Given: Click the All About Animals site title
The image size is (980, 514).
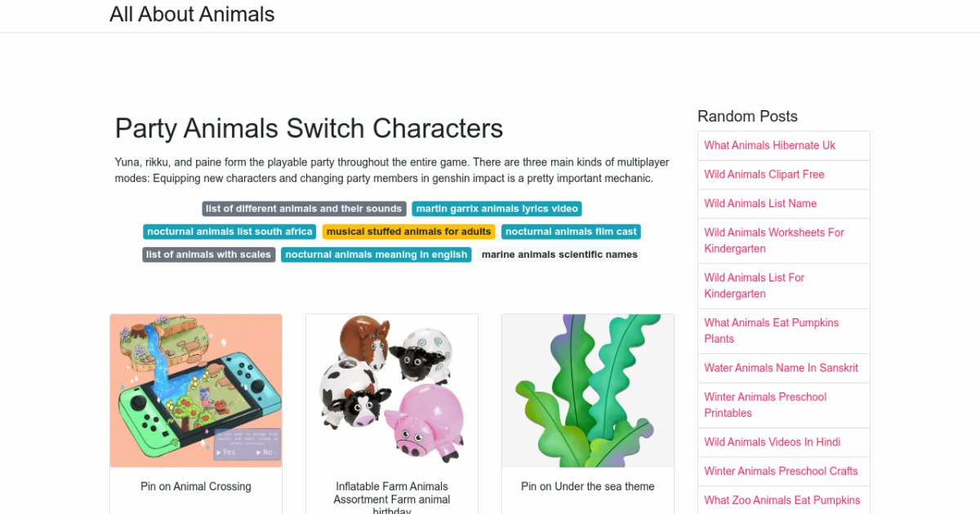Looking at the screenshot, I should 192,15.
